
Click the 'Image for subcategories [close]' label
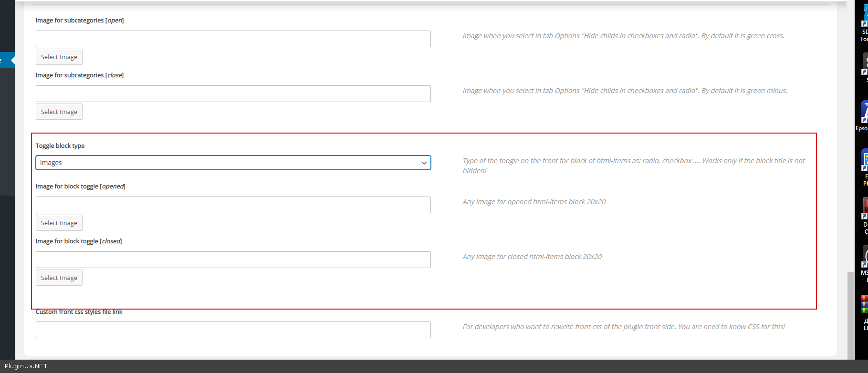point(80,75)
